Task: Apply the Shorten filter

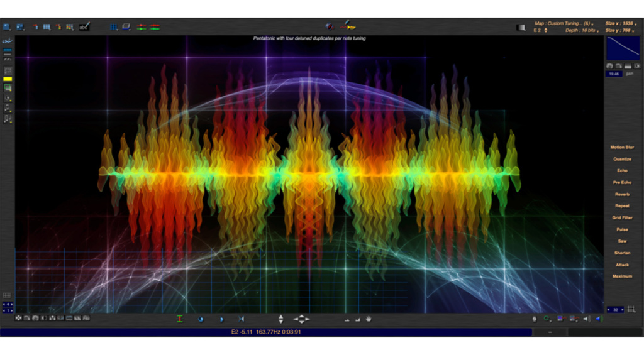Action: click(x=622, y=253)
